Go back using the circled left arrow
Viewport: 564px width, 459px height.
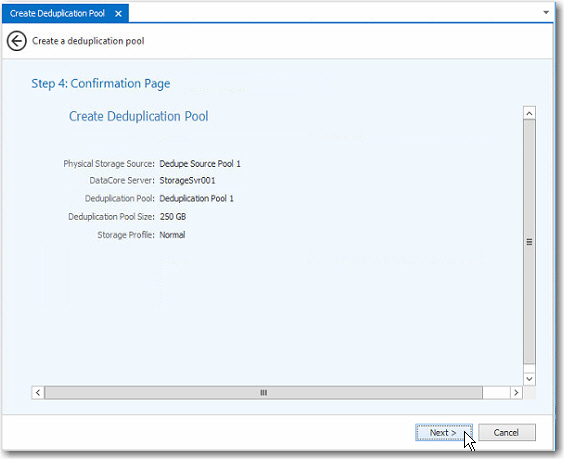17,41
